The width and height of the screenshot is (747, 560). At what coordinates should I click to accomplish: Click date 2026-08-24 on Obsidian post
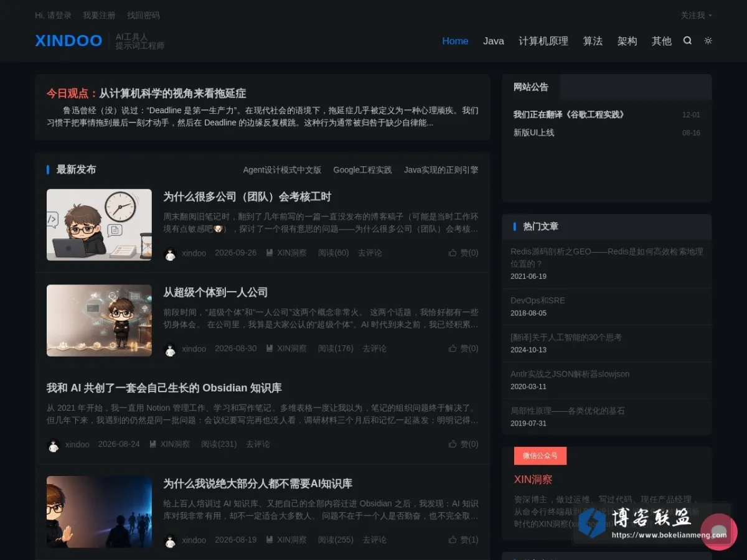point(119,444)
